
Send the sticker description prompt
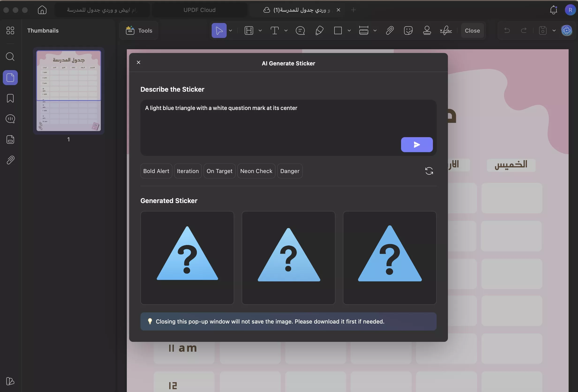point(417,144)
